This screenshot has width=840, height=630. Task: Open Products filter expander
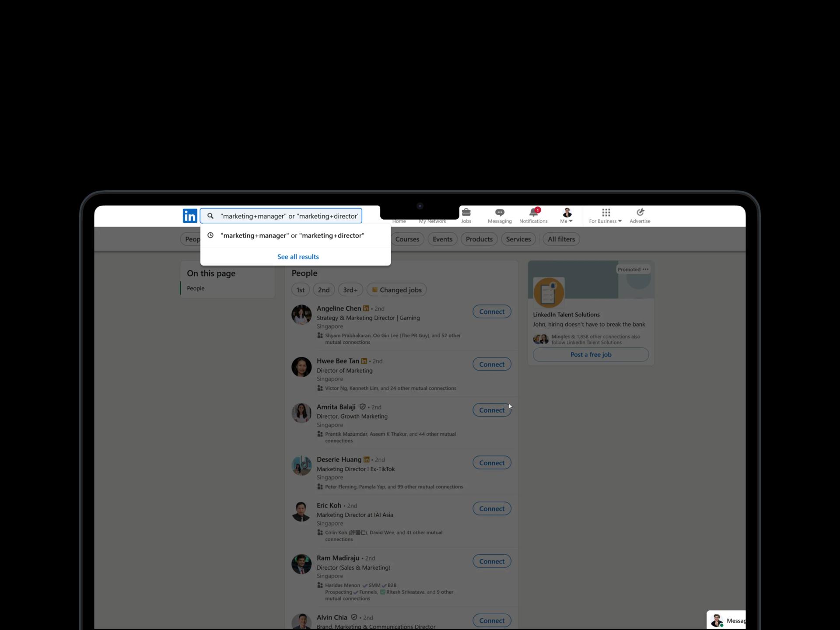[479, 239]
